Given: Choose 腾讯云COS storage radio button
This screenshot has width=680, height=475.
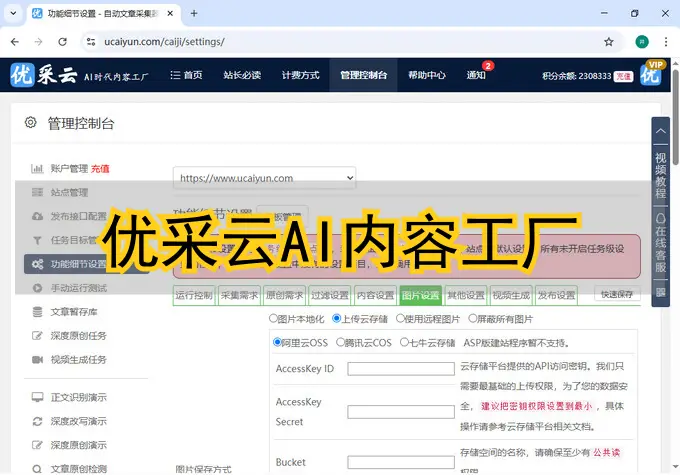Looking at the screenshot, I should (x=341, y=342).
